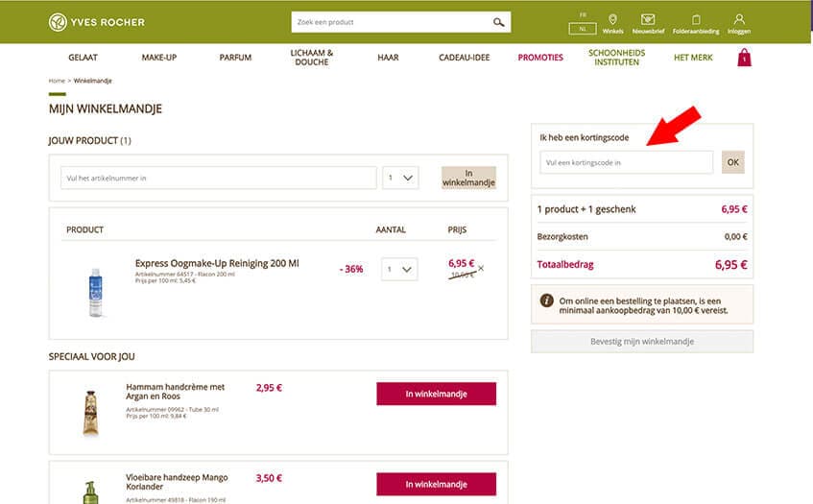Open the Make-Up menu

pos(159,58)
